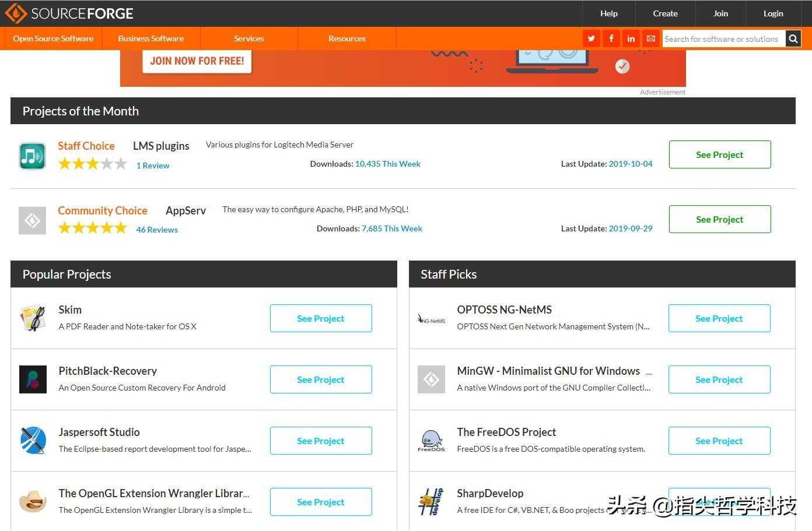Click Help in the top bar
The height and width of the screenshot is (531, 812).
(x=609, y=13)
